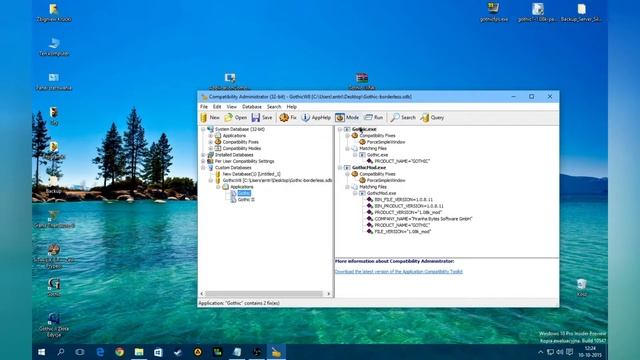Open the Edit menu
640x360 pixels.
pos(217,107)
